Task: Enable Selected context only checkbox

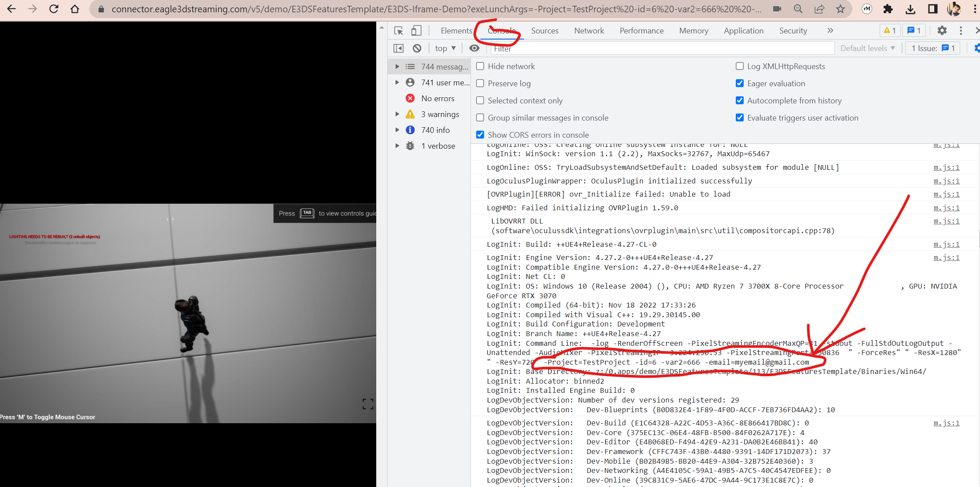Action: (480, 100)
